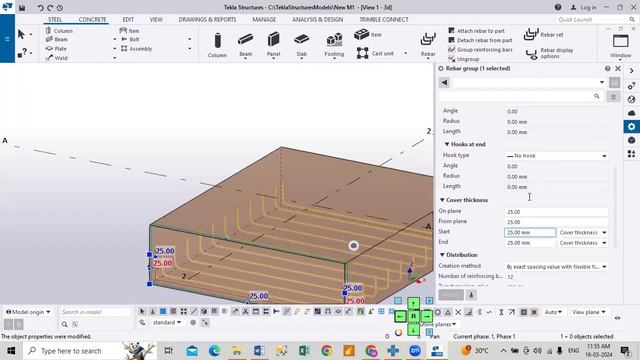Click the From plane cover field

click(556, 222)
